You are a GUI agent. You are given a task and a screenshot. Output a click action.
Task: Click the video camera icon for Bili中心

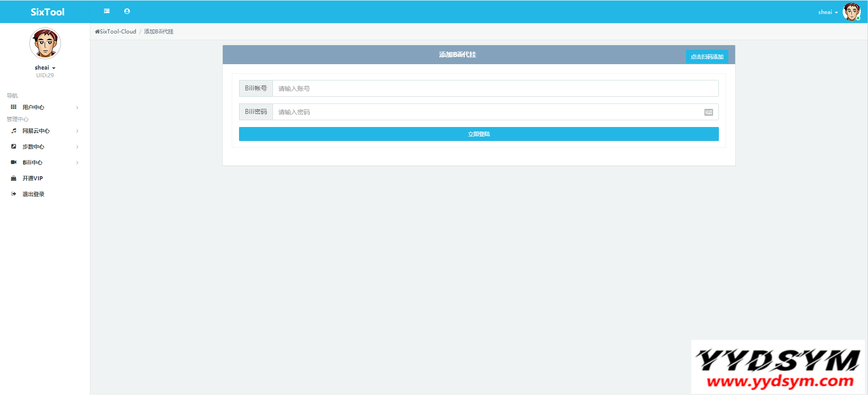[14, 162]
